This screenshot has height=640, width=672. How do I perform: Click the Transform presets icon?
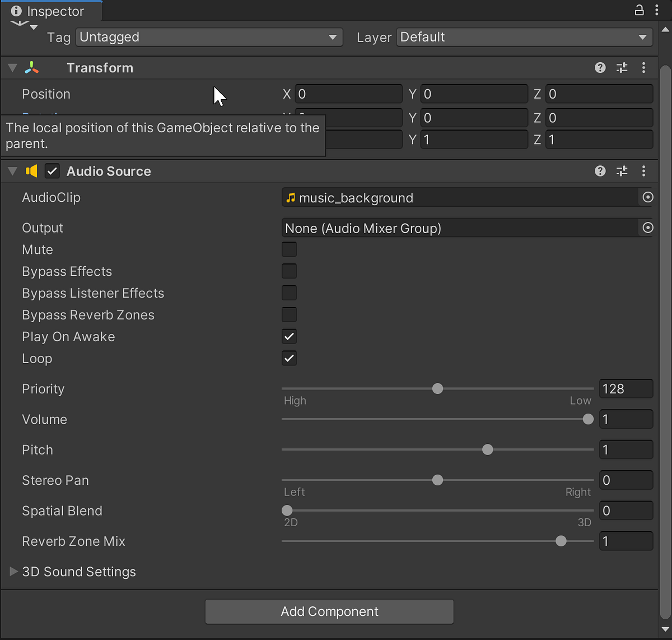tap(622, 67)
